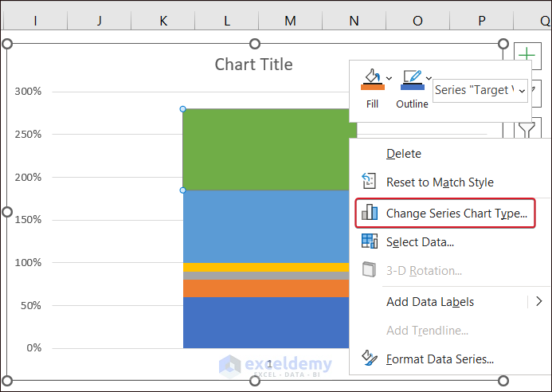
Task: Open the Chart Elements plus button
Action: 526,54
